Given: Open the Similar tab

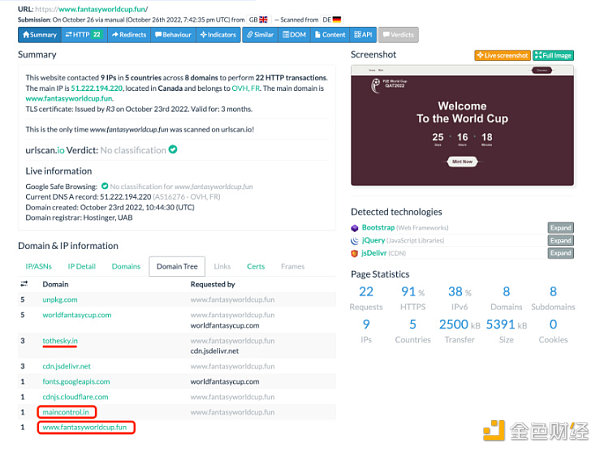Looking at the screenshot, I should (260, 35).
